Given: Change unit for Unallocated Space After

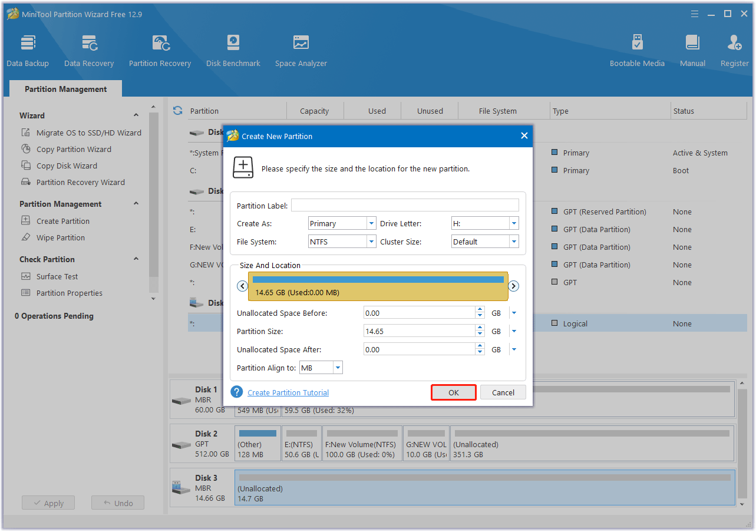Looking at the screenshot, I should click(514, 349).
